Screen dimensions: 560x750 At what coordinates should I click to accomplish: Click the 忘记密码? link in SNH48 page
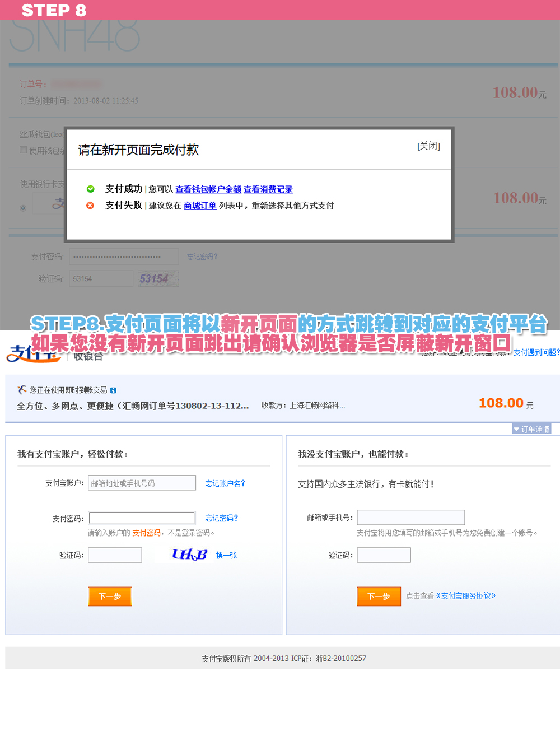pyautogui.click(x=202, y=257)
